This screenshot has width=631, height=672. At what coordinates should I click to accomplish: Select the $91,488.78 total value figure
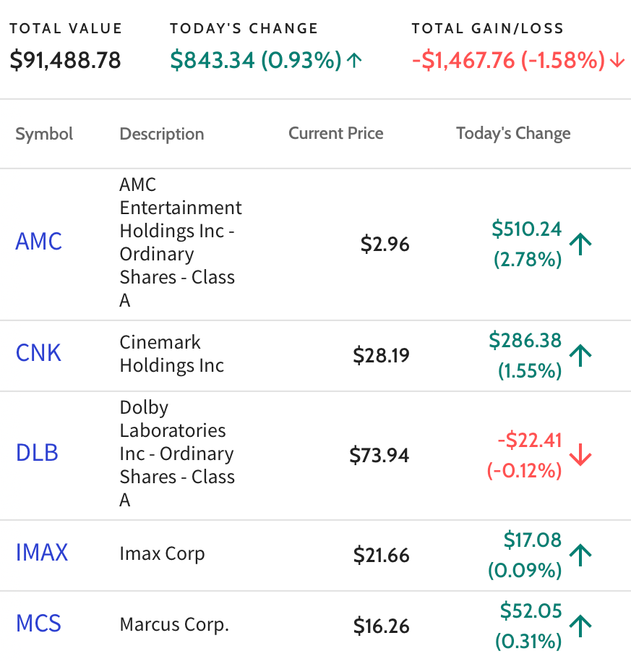pos(66,60)
